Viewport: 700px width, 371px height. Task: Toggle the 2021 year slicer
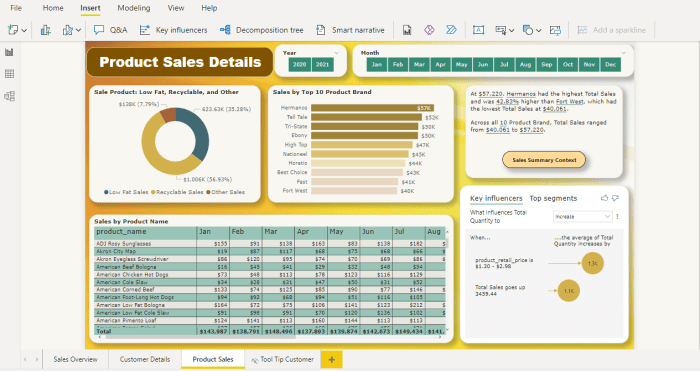point(323,64)
